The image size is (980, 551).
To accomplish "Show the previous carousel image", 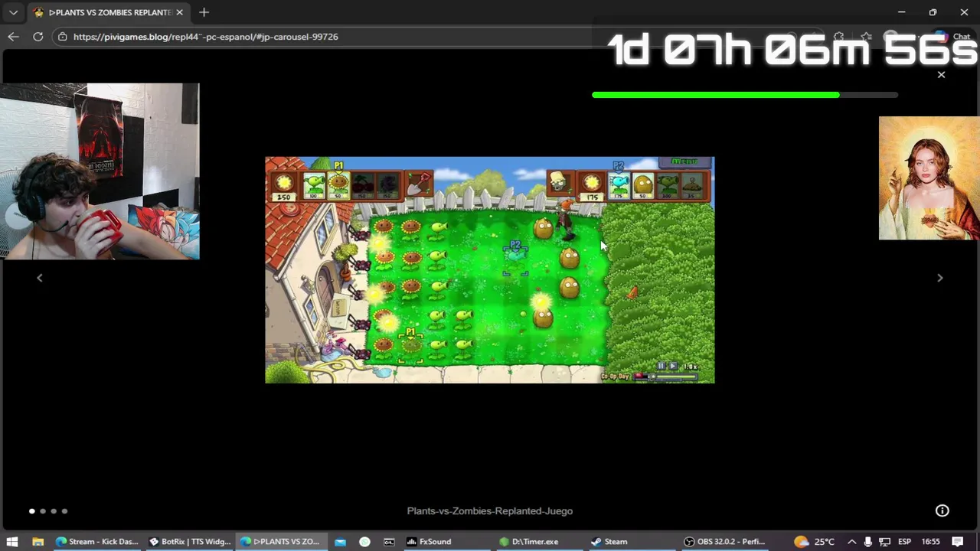I will 40,278.
